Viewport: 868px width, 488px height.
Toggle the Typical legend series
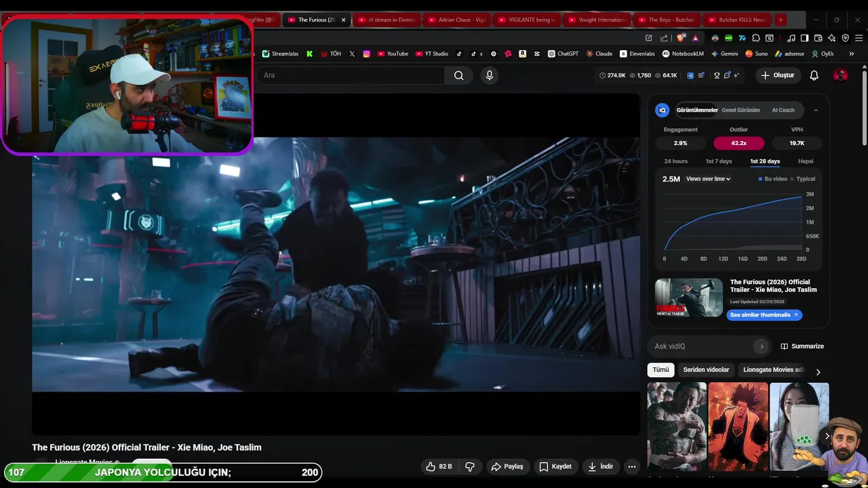coord(803,179)
